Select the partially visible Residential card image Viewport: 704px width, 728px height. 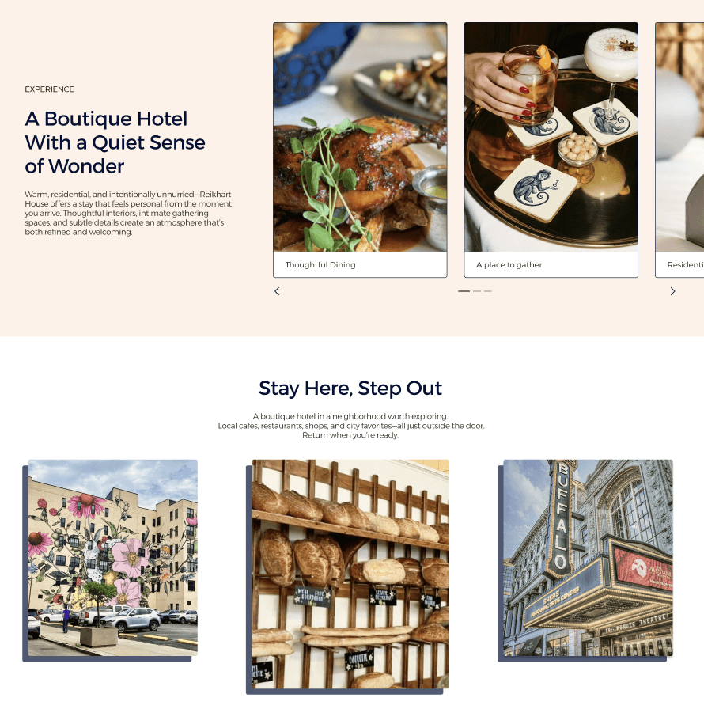[x=679, y=137]
